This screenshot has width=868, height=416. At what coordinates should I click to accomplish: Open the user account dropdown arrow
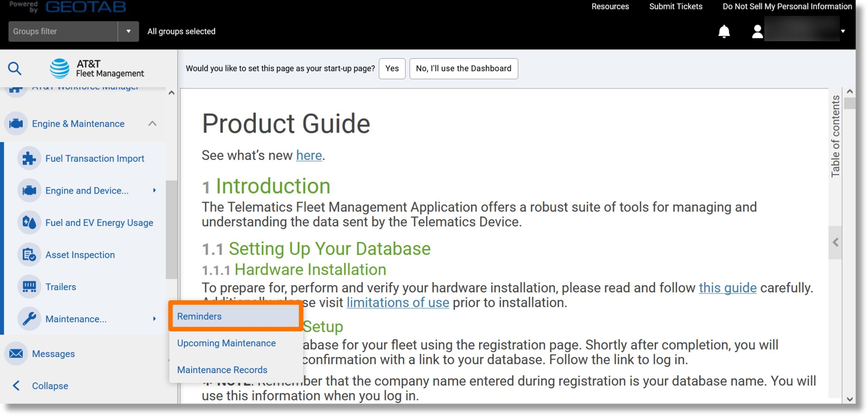coord(843,31)
